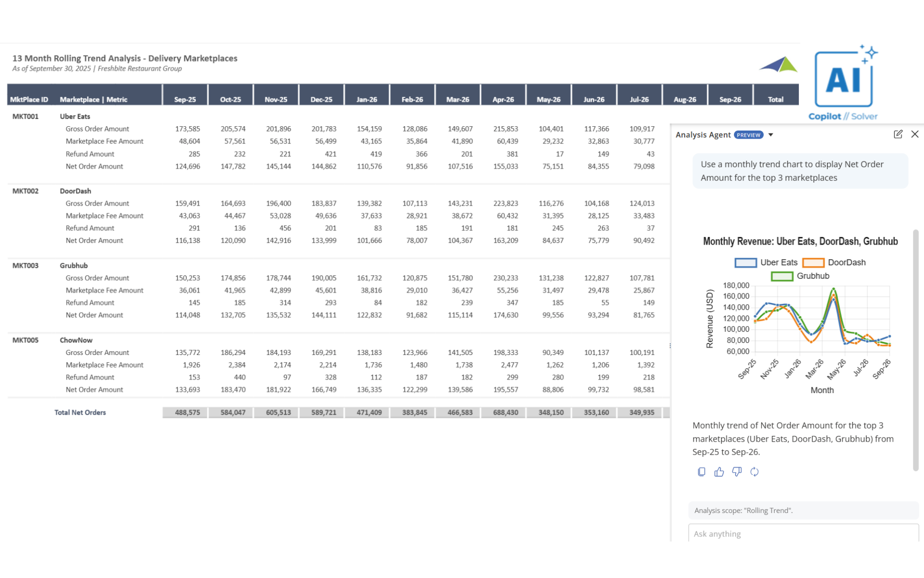Select the Total column header
This screenshot has height=578, width=924.
coord(775,99)
